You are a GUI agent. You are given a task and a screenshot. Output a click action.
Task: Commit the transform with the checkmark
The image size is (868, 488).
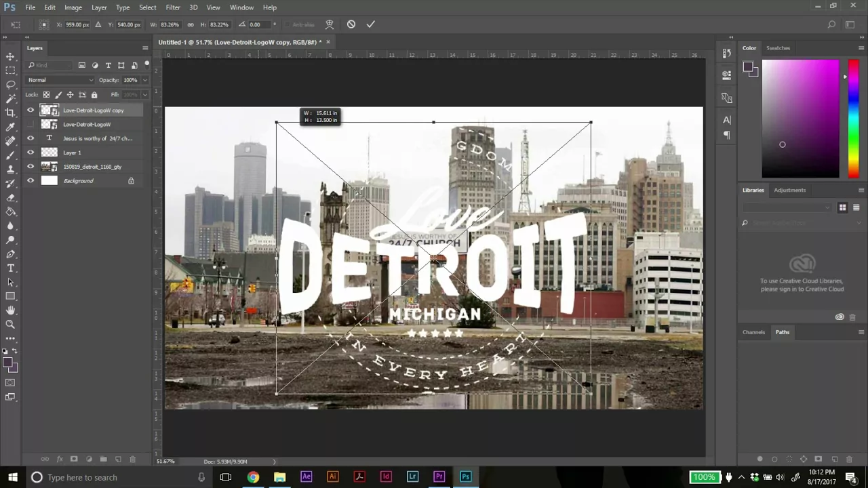(370, 24)
